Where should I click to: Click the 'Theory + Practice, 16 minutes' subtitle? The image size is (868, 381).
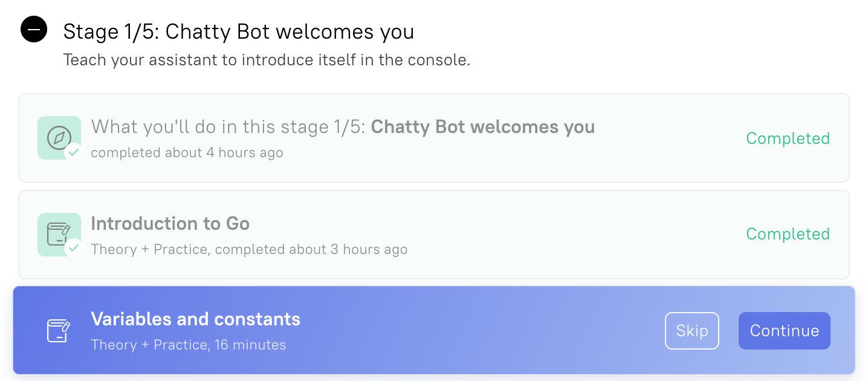(x=188, y=345)
